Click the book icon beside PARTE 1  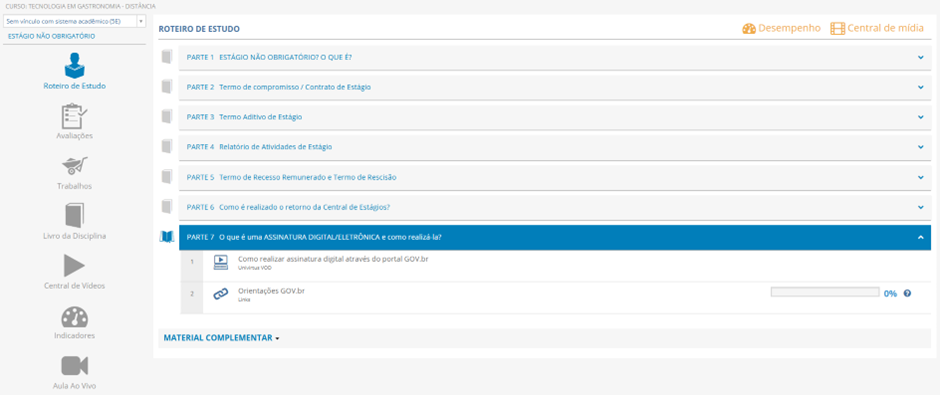pyautogui.click(x=167, y=57)
